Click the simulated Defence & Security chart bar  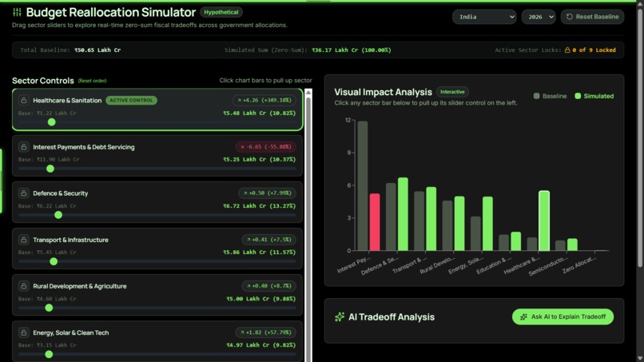click(403, 214)
